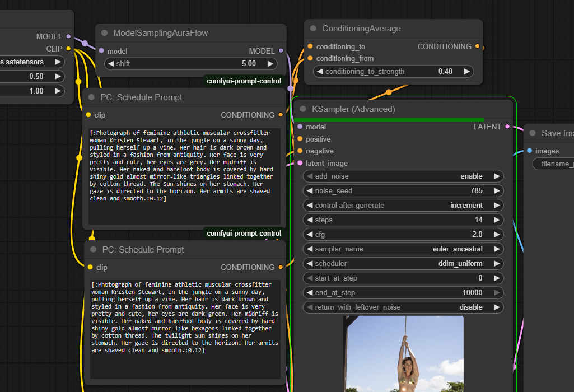The width and height of the screenshot is (574, 392).
Task: Click the .safetensors file selector right arrow
Action: coord(58,62)
